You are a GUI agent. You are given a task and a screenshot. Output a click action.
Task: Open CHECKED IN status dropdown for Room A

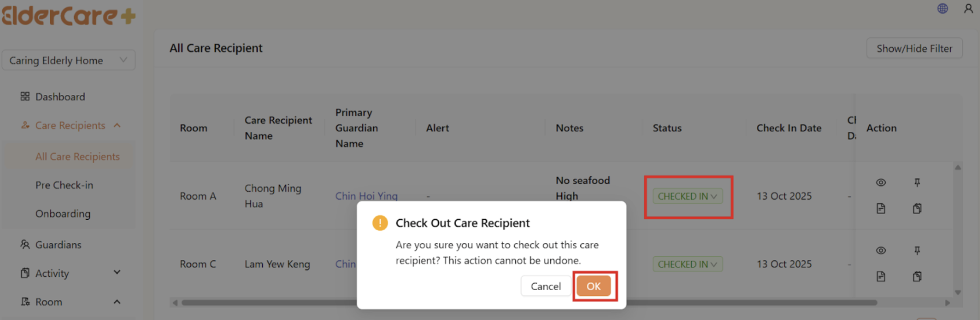tap(687, 196)
